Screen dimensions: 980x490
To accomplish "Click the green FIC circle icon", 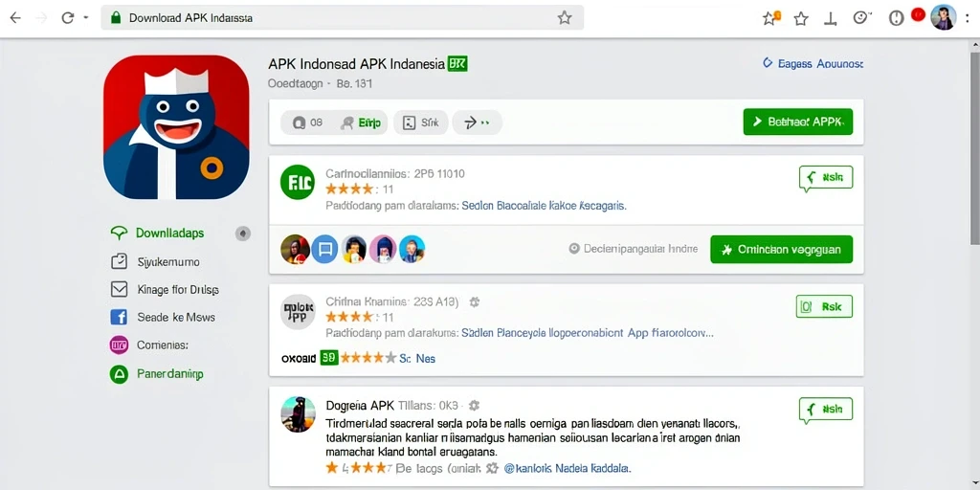I will coord(298,183).
